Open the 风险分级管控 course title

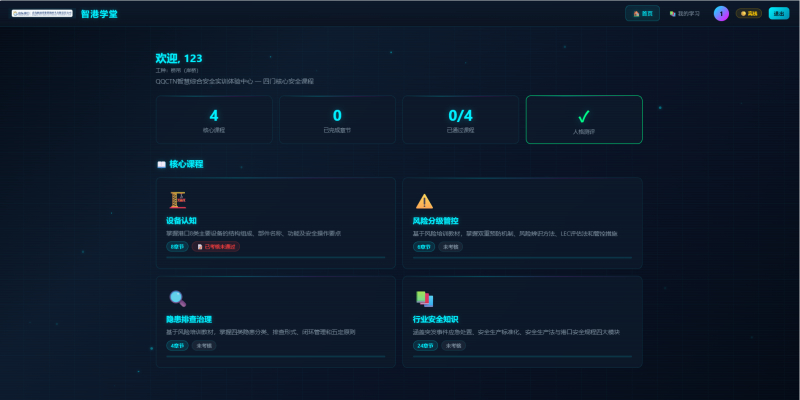click(435, 221)
